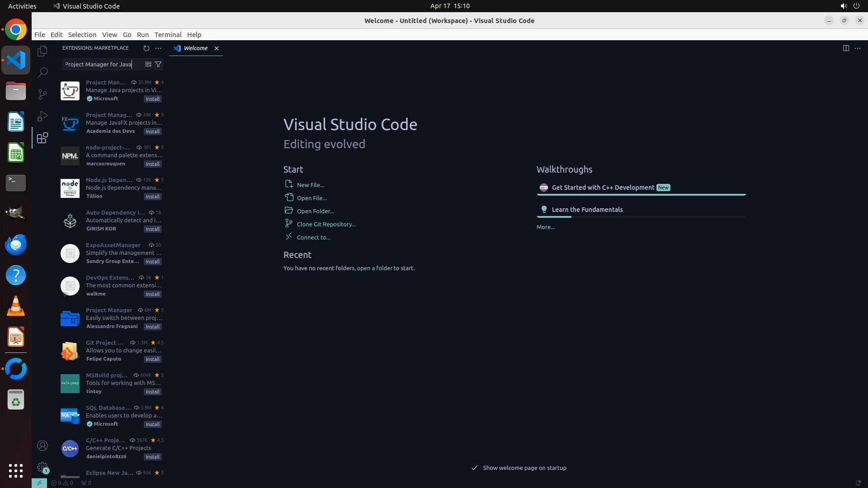
Task: Open the Run and Debug view
Action: click(42, 116)
